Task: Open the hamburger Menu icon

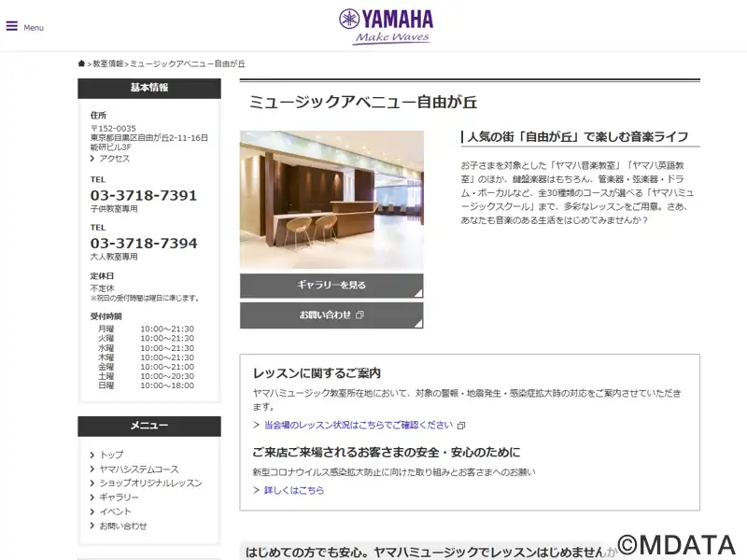Action: (12, 26)
